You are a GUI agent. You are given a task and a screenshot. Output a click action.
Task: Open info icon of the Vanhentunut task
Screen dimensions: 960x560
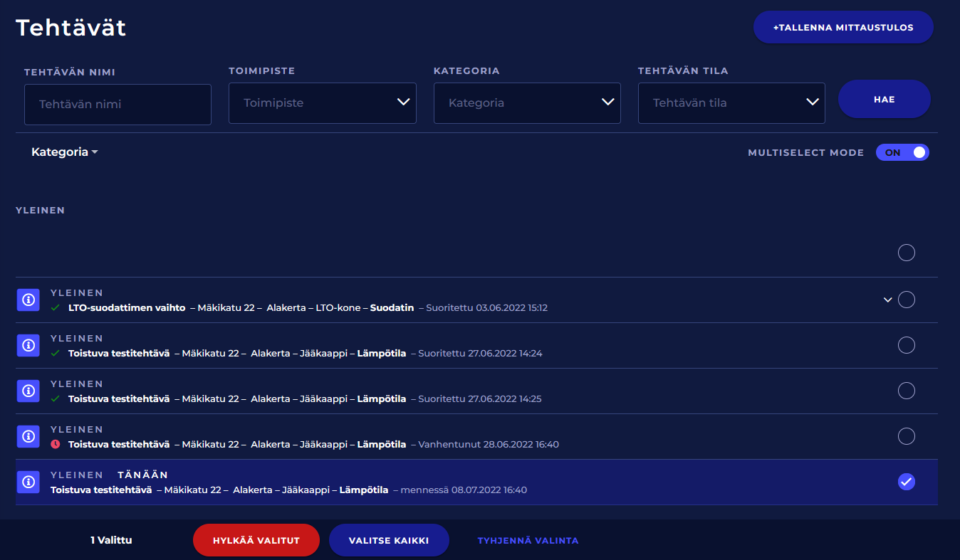pos(28,437)
